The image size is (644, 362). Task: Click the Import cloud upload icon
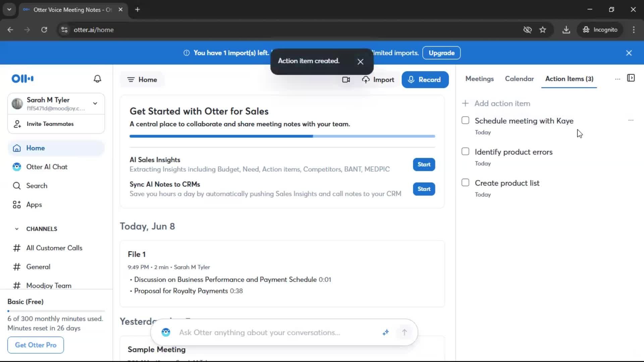click(x=366, y=80)
